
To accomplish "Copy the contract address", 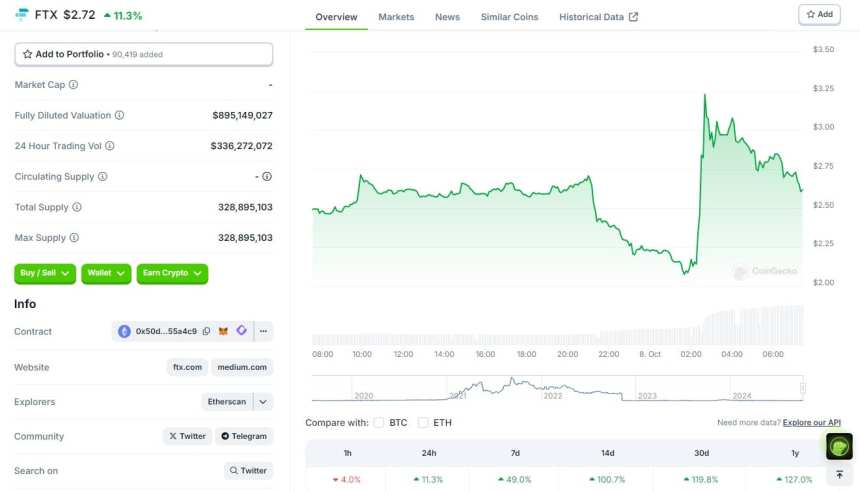I will tap(206, 331).
